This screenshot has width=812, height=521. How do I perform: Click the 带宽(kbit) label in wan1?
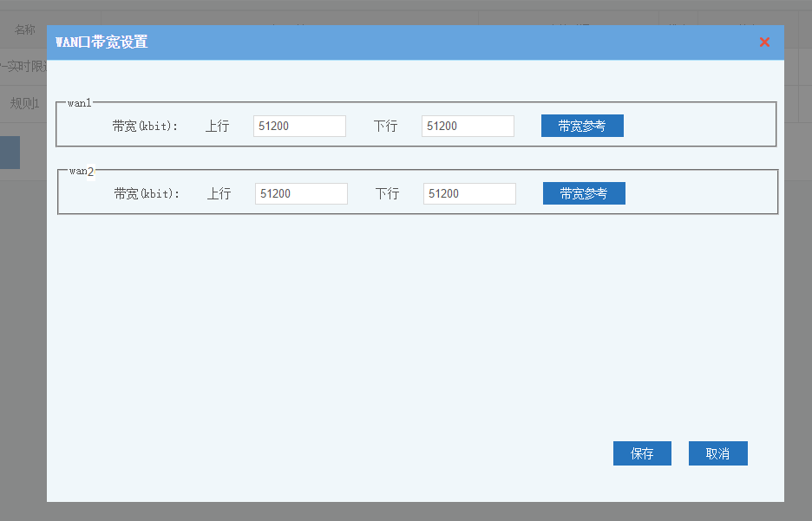click(x=145, y=127)
